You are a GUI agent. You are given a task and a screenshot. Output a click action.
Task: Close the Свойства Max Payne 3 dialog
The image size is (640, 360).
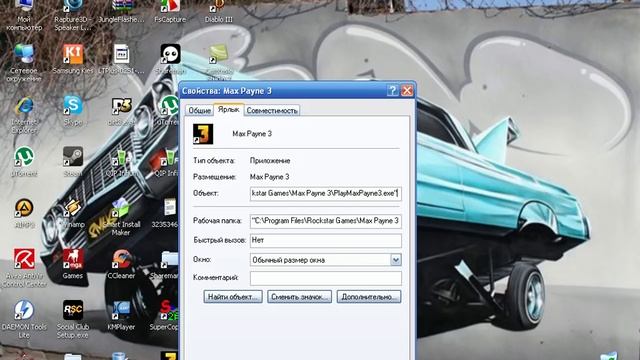[407, 91]
